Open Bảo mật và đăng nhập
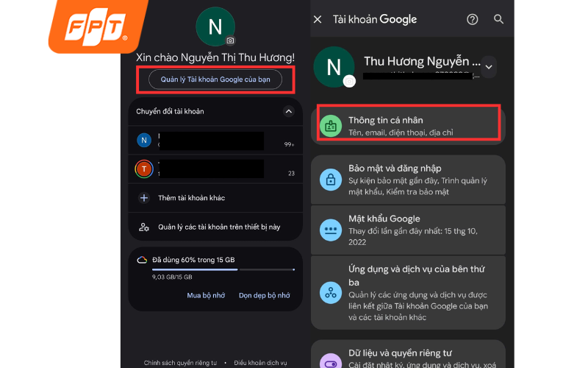 (408, 180)
